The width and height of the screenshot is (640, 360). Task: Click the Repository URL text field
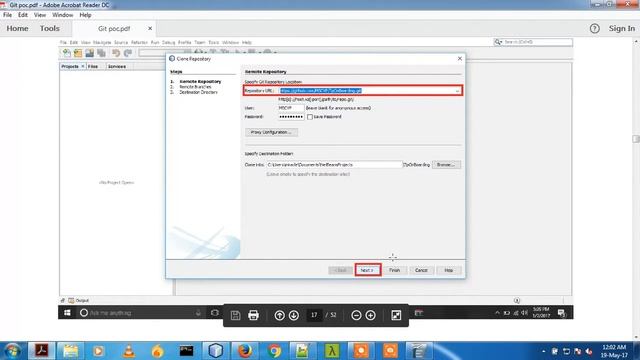(x=367, y=91)
